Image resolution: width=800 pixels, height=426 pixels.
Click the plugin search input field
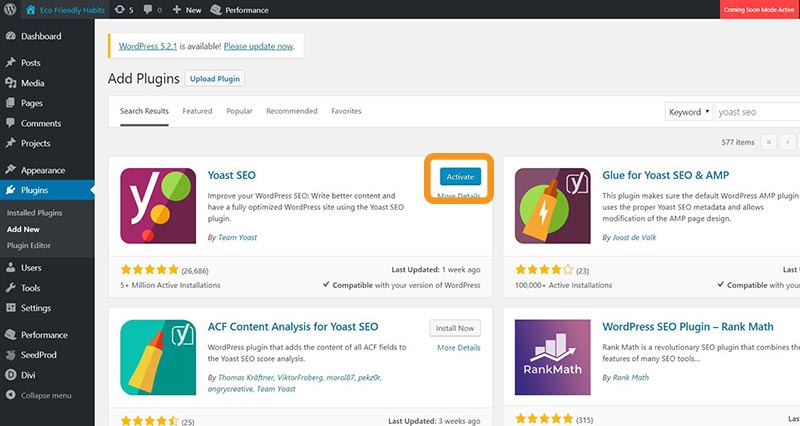click(758, 112)
